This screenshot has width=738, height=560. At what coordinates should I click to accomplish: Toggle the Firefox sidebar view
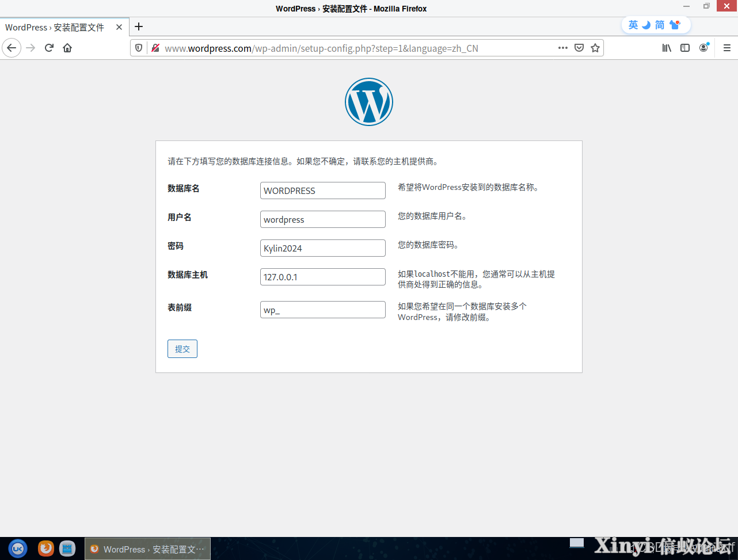[x=685, y=48]
